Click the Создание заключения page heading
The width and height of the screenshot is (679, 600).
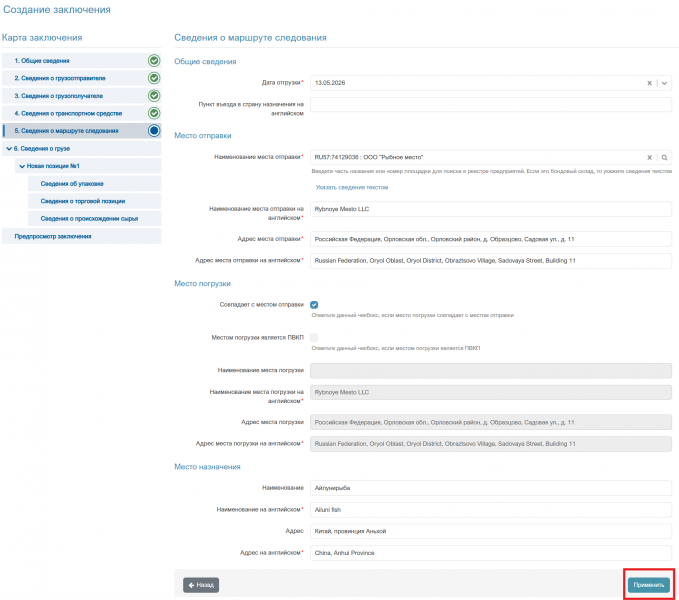(57, 10)
